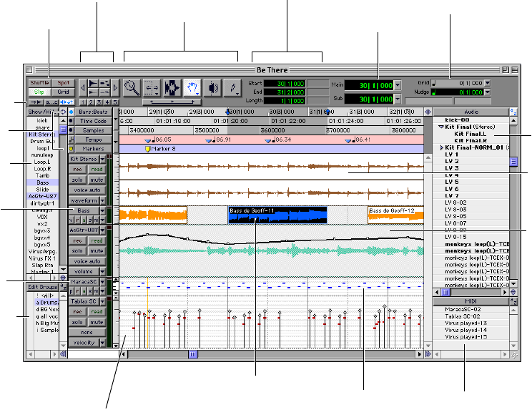Recall zoom preset 3

(x=99, y=102)
